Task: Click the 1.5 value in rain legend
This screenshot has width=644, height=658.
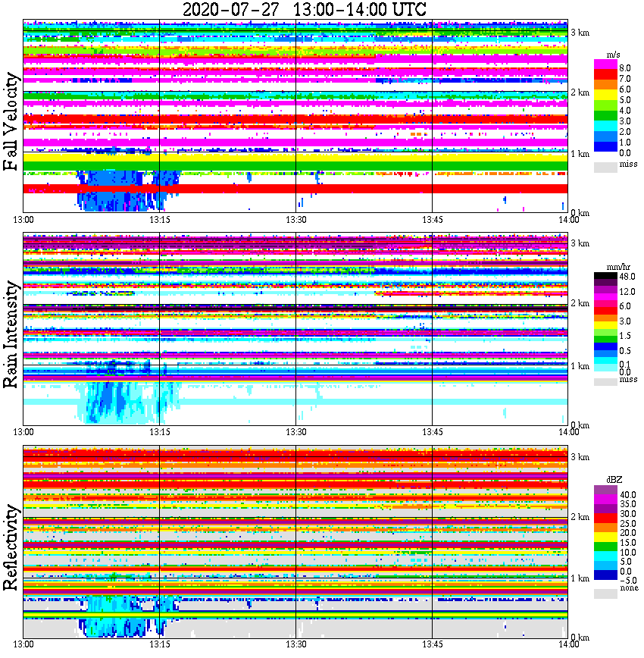Action: [625, 336]
